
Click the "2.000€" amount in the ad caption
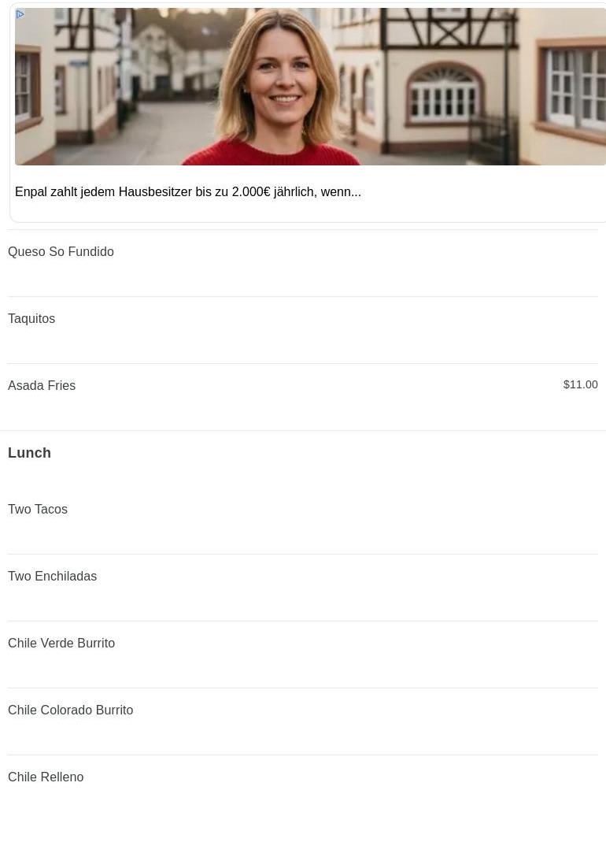click(250, 192)
